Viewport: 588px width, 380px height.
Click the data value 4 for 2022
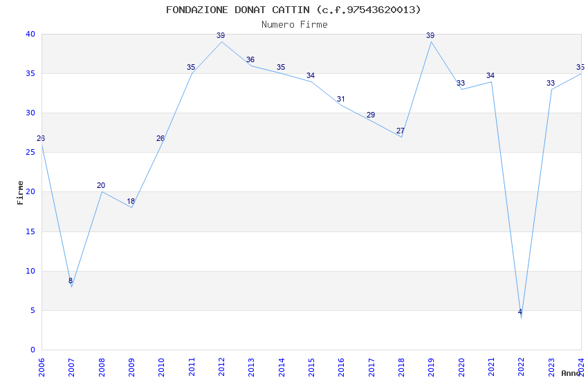pyautogui.click(x=520, y=312)
